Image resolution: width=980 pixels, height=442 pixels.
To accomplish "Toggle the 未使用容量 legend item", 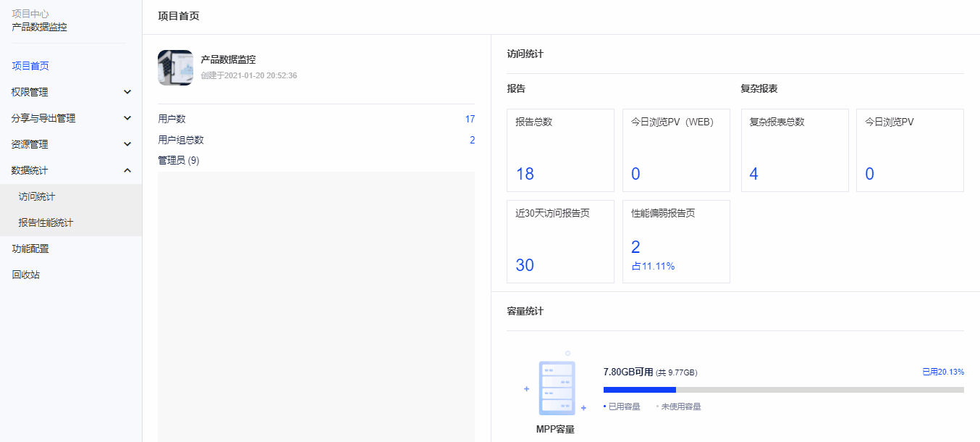I will point(679,406).
